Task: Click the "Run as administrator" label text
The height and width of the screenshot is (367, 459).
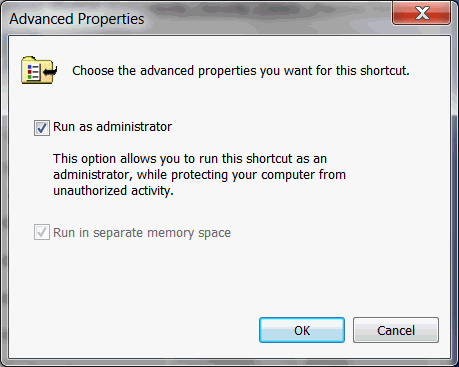Action: click(x=112, y=127)
